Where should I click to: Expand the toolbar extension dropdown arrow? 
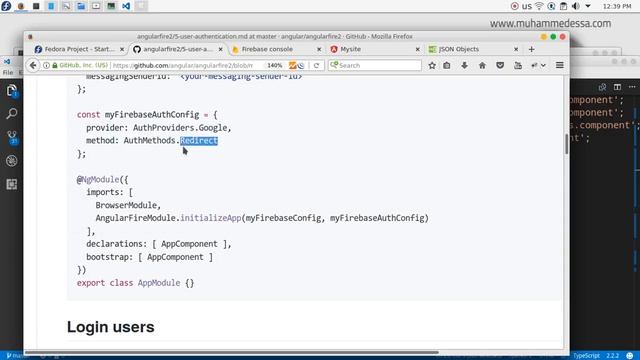tap(543, 65)
